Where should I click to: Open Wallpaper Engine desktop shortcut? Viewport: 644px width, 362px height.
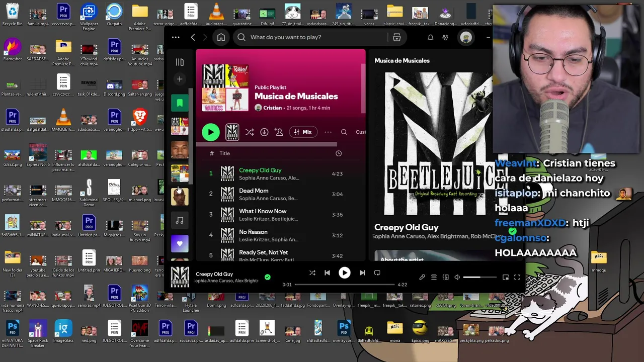(x=89, y=18)
